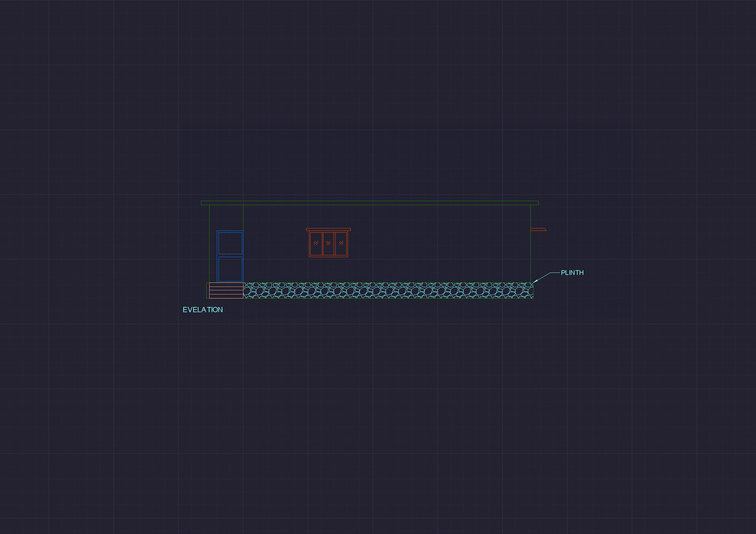
Task: Select the PLINTH leader arrowhead
Action: coord(535,281)
